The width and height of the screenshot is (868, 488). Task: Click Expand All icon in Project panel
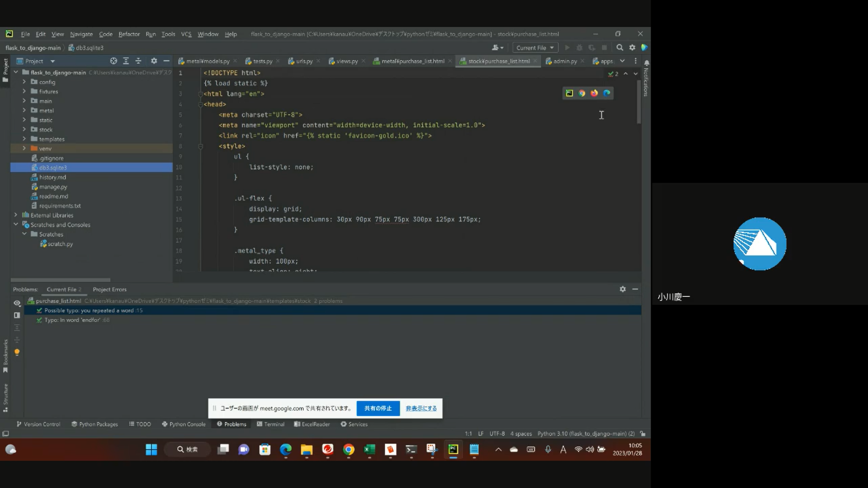point(126,61)
